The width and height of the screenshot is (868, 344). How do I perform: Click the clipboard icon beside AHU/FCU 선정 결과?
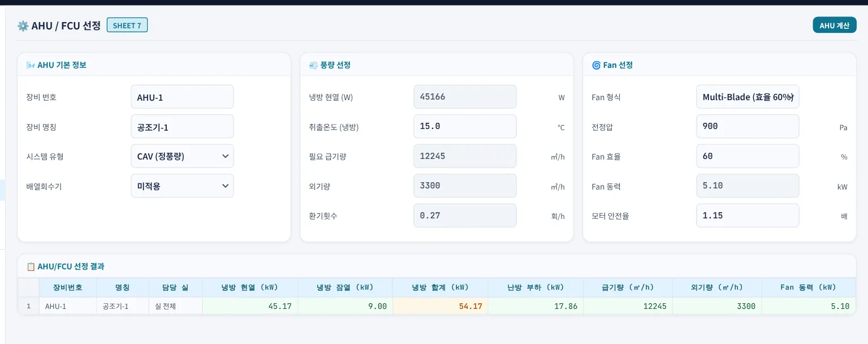click(x=31, y=266)
